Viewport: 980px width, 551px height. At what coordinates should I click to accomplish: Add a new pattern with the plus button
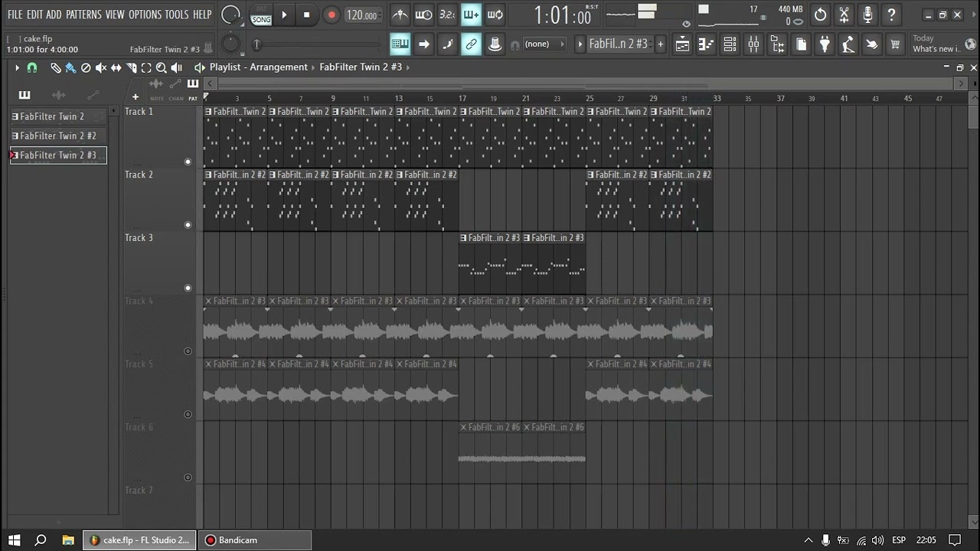660,44
